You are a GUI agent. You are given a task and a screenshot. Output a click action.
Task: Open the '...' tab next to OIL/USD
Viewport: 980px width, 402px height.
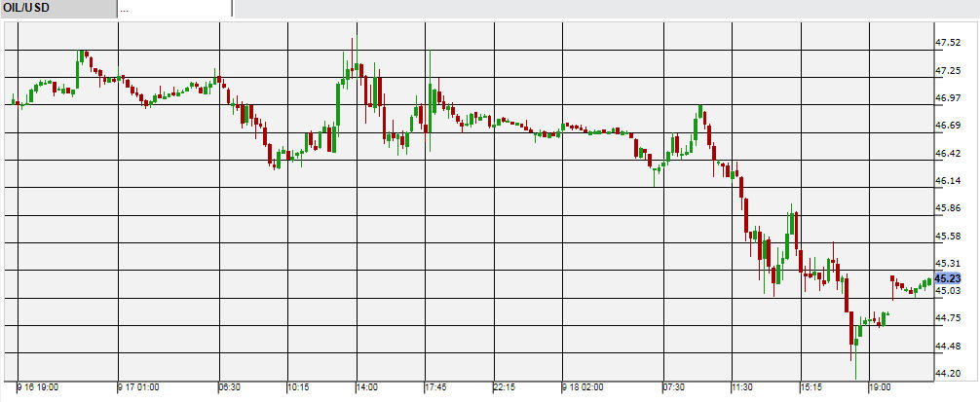click(173, 9)
